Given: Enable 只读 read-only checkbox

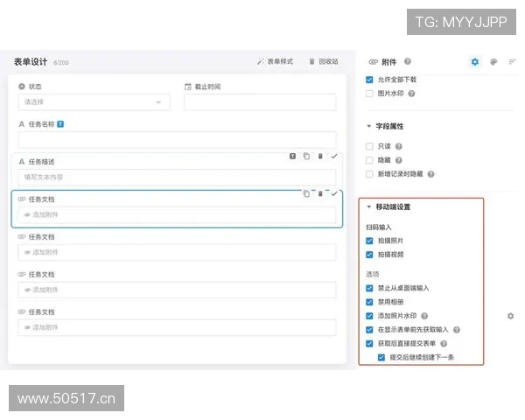Looking at the screenshot, I should (x=369, y=146).
